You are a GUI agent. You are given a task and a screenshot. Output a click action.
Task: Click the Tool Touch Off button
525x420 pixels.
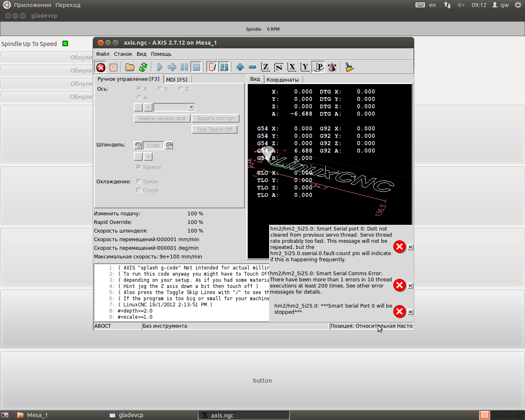215,130
